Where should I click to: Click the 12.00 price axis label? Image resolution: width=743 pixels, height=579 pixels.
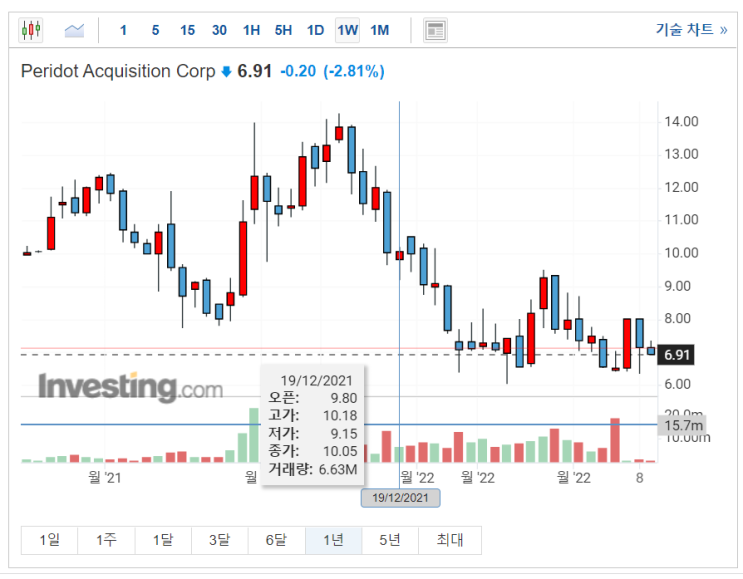point(681,187)
